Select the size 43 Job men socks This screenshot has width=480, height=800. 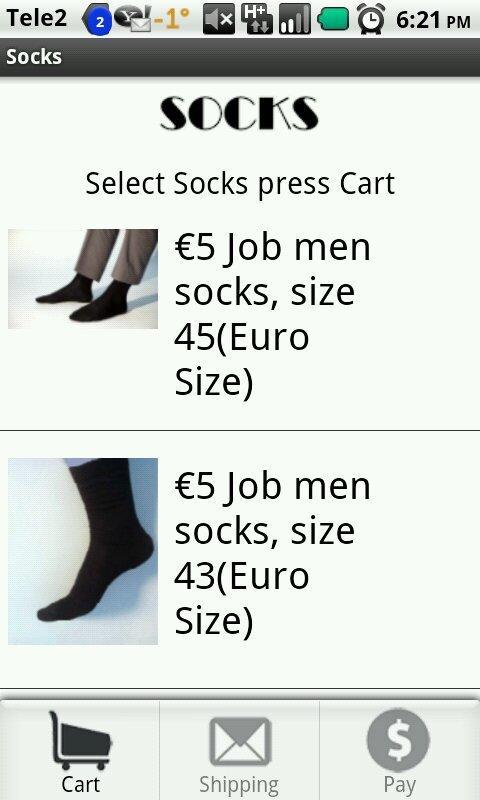click(x=240, y=554)
